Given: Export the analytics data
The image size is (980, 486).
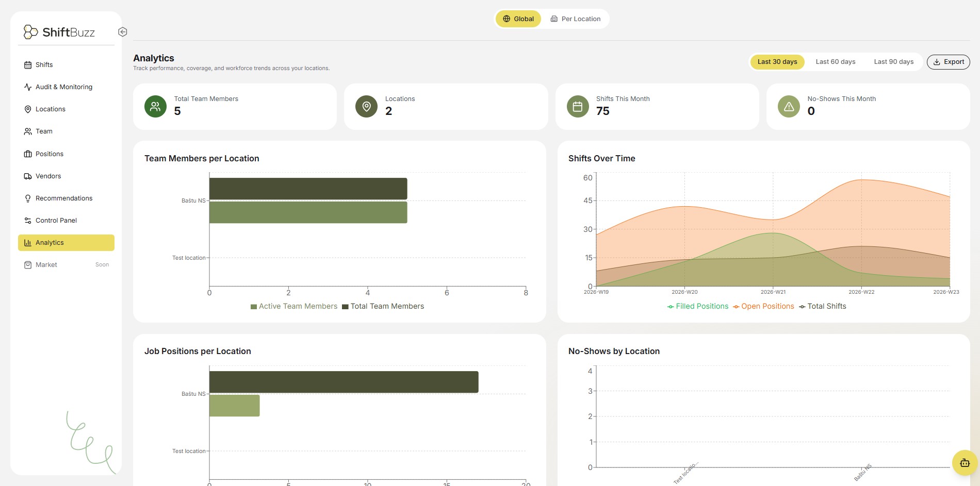Looking at the screenshot, I should [x=949, y=62].
